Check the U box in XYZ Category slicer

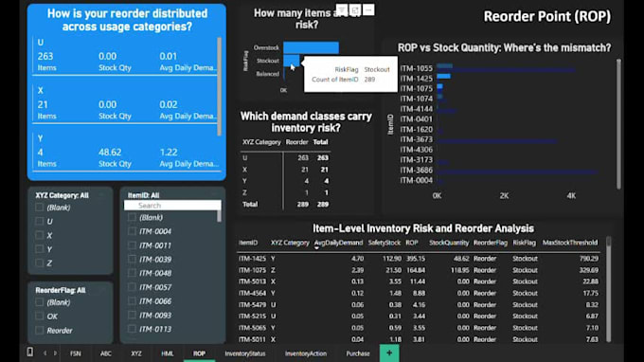[x=40, y=222]
